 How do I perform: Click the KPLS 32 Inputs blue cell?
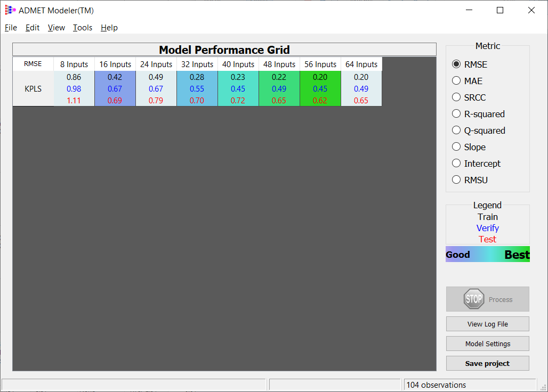click(x=197, y=88)
